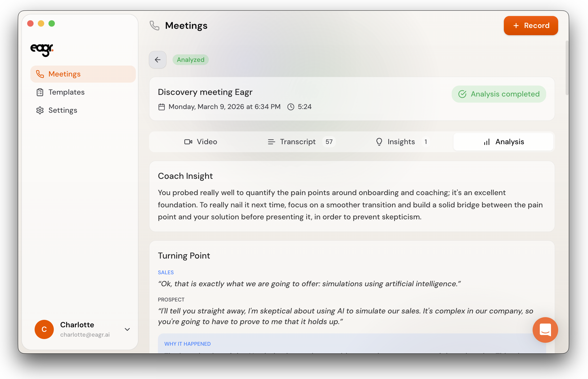
Task: Click the calendar icon by meeting date
Action: tap(162, 107)
